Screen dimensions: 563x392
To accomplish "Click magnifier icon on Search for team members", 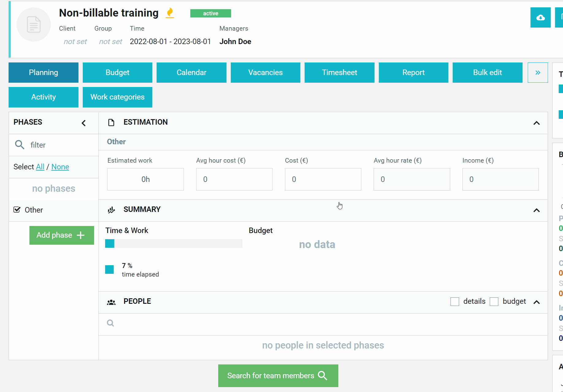I will [x=323, y=376].
